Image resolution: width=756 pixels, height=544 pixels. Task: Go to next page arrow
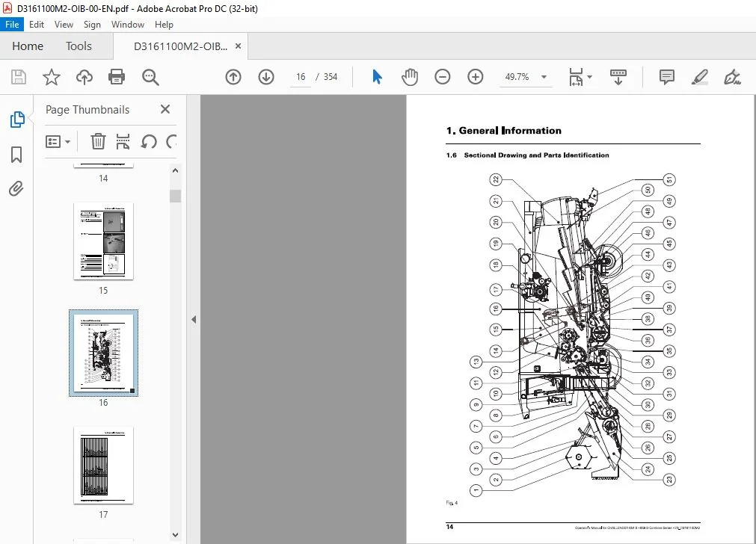[266, 77]
